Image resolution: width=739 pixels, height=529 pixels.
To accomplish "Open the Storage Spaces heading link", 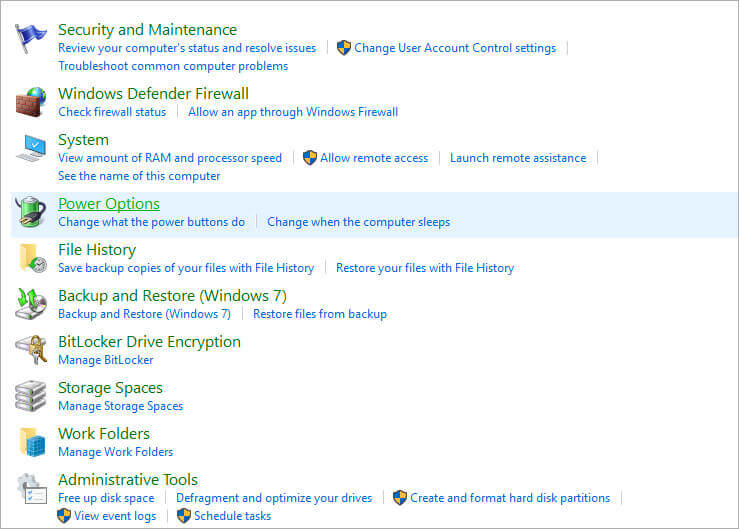I will coord(110,388).
